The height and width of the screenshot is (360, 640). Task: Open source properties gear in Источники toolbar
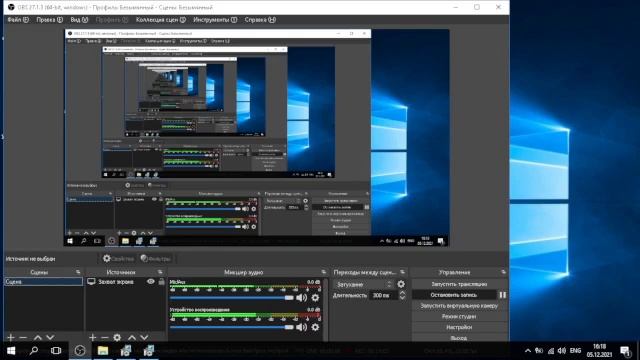(x=117, y=338)
